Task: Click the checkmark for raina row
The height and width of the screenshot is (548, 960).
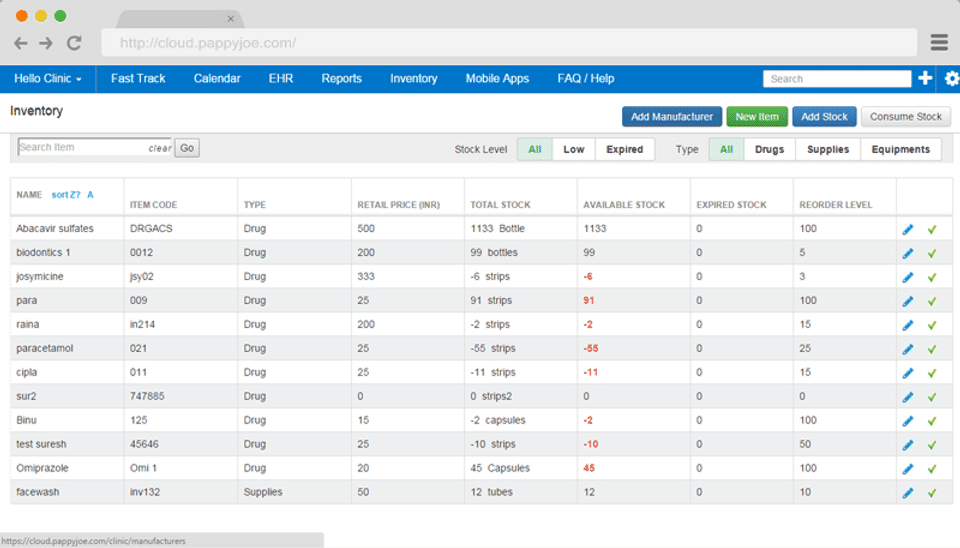Action: pyautogui.click(x=932, y=325)
